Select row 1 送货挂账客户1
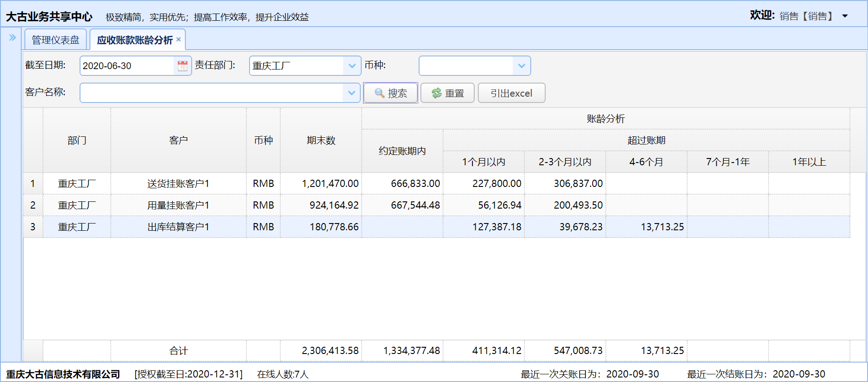 tap(178, 184)
